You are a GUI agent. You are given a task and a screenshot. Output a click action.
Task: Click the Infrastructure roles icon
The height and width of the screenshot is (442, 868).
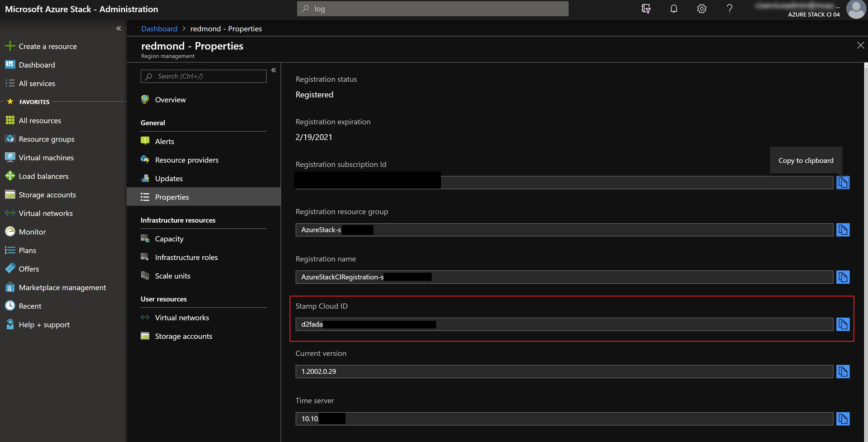146,257
